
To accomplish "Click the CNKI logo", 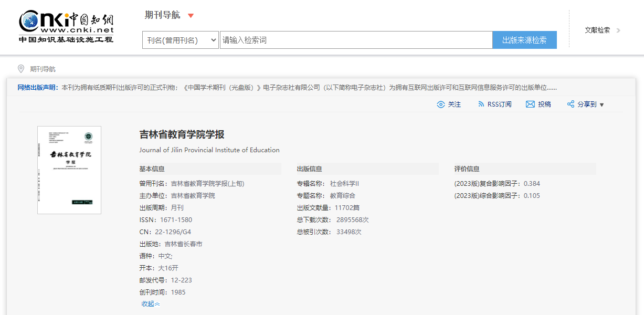I will pos(66,27).
